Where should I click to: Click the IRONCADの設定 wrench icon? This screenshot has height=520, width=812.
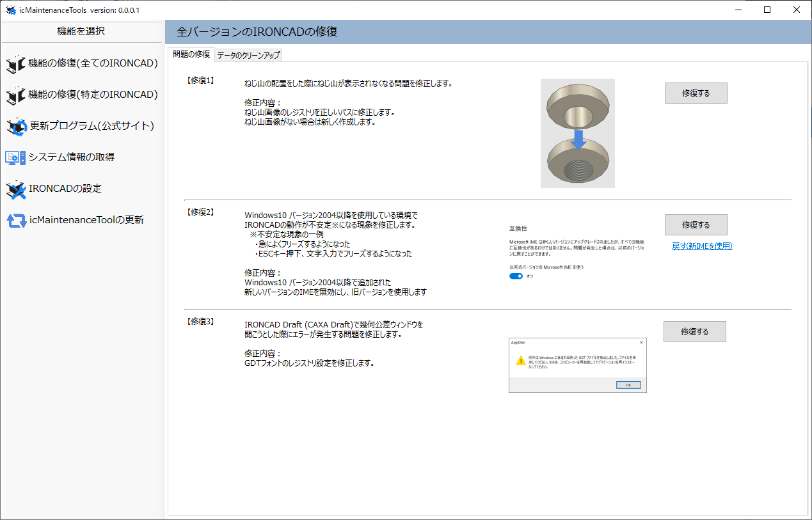coord(15,189)
